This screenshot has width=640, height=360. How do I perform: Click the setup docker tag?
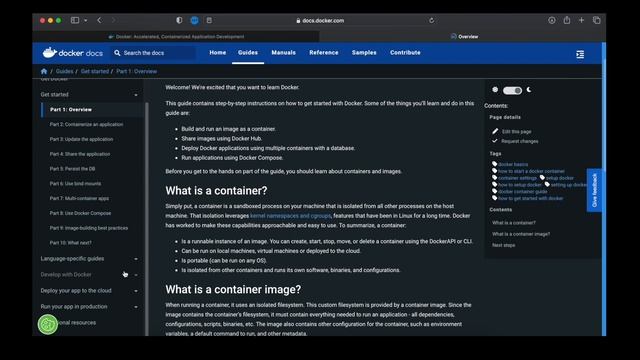pos(560,178)
